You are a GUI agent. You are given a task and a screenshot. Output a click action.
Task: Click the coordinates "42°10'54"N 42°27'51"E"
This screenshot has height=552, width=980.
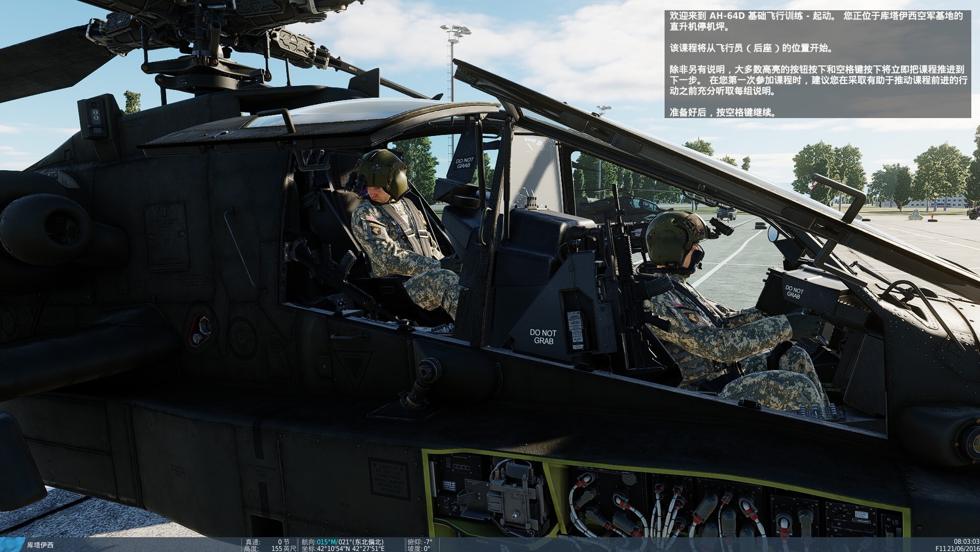click(350, 548)
